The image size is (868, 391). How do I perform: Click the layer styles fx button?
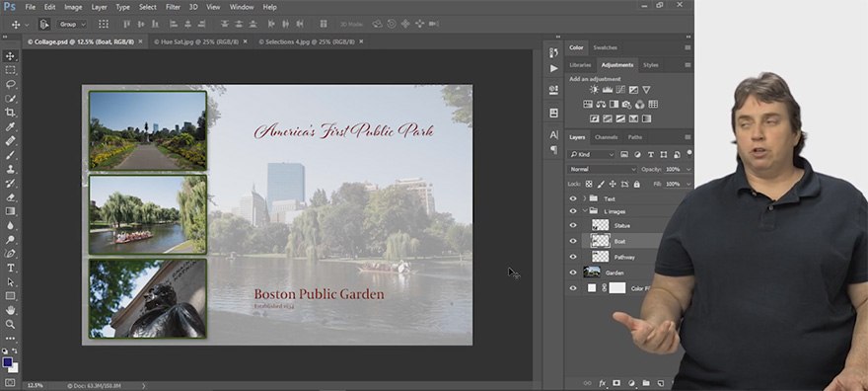tap(603, 383)
